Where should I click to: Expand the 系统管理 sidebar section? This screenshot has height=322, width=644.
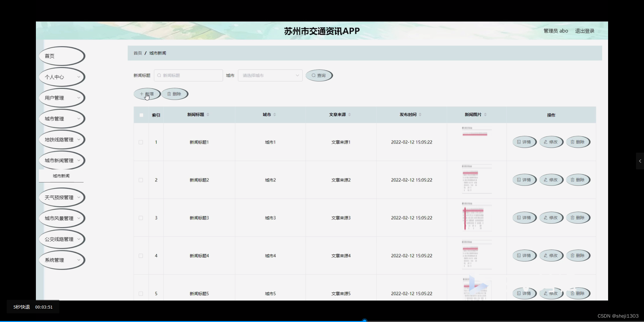click(61, 260)
